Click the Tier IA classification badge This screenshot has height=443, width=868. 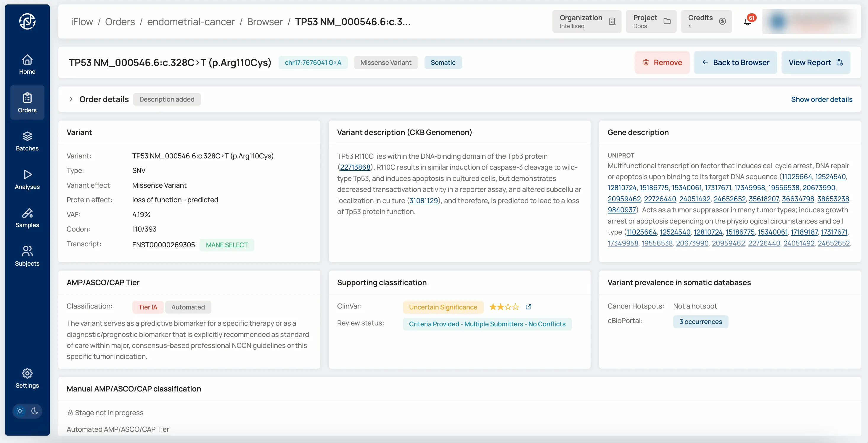(x=148, y=307)
